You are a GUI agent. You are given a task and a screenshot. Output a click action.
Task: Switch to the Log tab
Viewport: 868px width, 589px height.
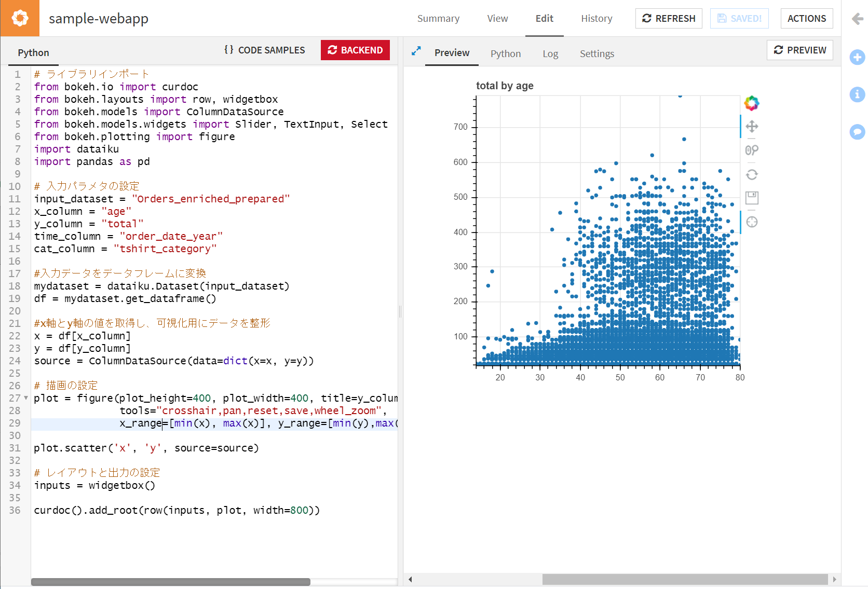[550, 53]
